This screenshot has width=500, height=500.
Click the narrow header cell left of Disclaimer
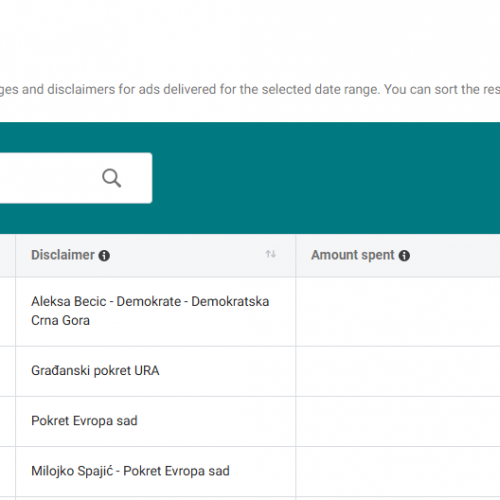[7, 255]
